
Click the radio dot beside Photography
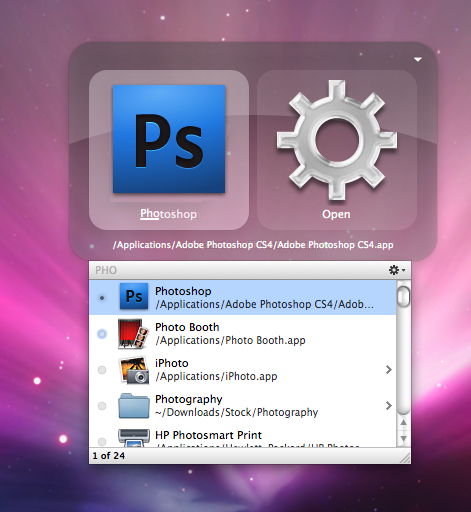[x=102, y=406]
